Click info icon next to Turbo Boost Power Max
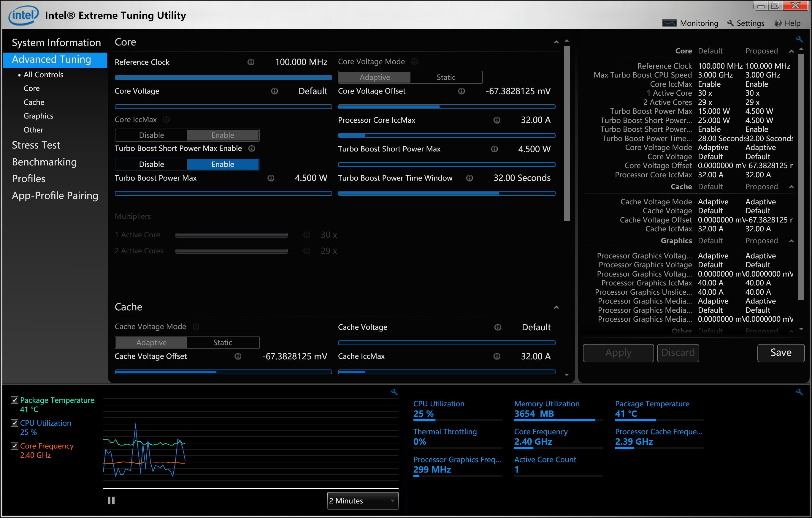812x518 pixels. pyautogui.click(x=271, y=178)
